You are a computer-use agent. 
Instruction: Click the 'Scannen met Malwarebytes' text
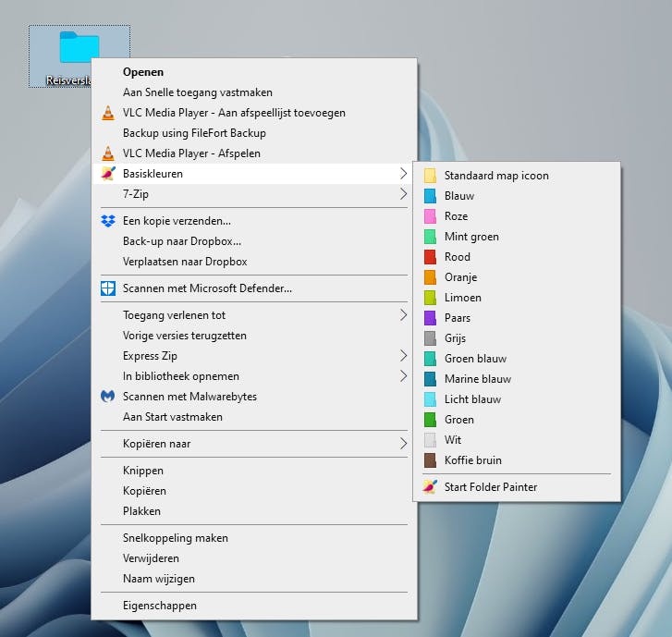[x=189, y=397]
